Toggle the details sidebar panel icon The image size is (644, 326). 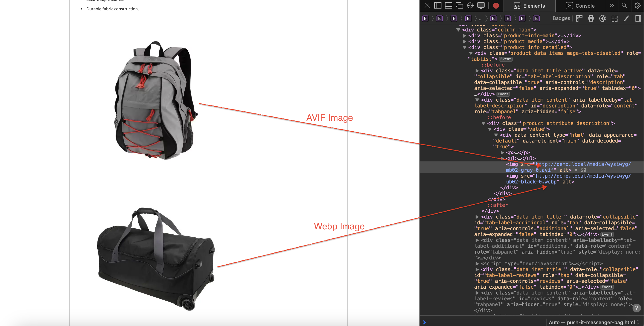click(x=638, y=18)
